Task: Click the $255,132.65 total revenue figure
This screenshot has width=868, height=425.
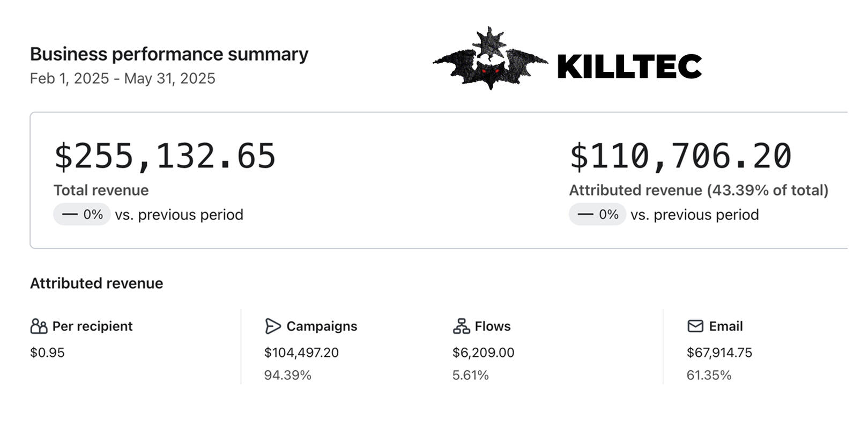Action: [165, 157]
